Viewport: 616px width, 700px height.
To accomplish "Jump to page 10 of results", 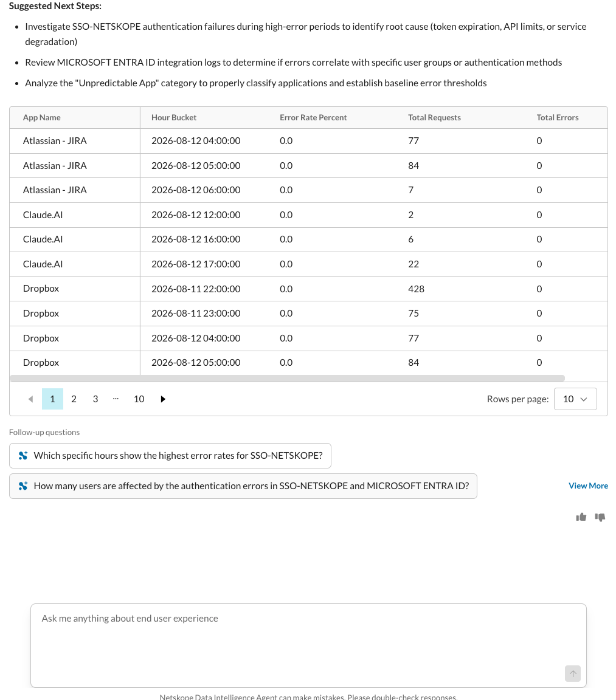I will (139, 399).
